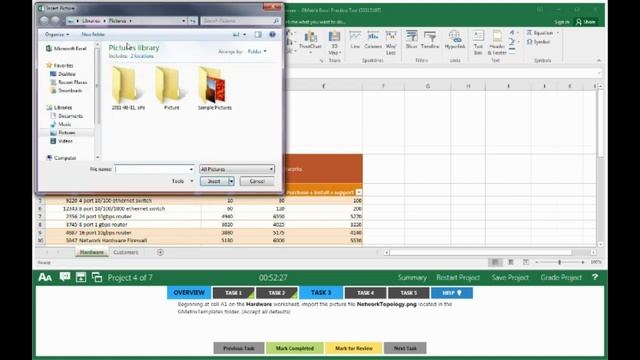Click the Text Box icon in ribbon
The image size is (640, 360).
pos(478,42)
